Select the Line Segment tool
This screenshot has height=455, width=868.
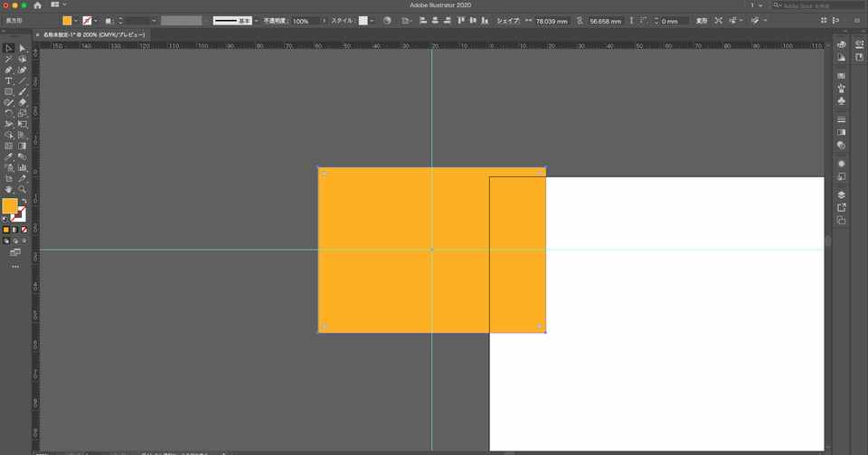22,81
